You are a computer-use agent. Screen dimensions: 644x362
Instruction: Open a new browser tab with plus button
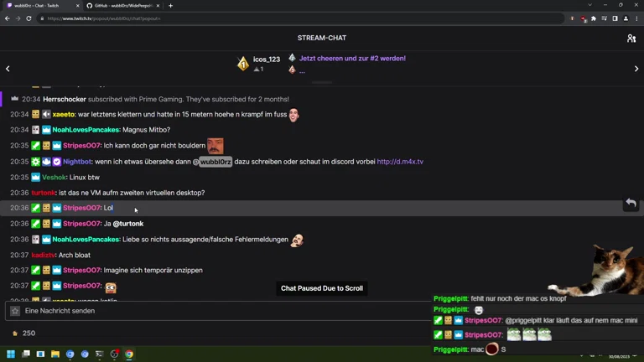click(x=171, y=6)
